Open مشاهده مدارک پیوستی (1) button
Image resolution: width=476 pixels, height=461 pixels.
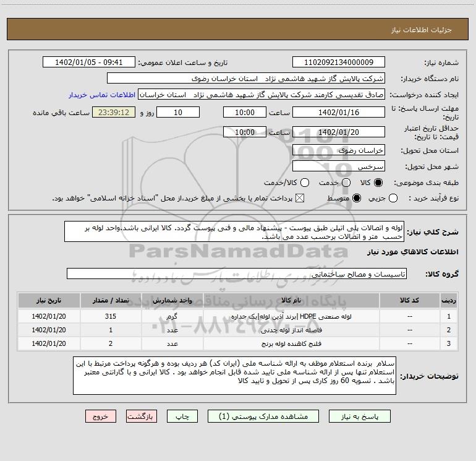pos(263,416)
